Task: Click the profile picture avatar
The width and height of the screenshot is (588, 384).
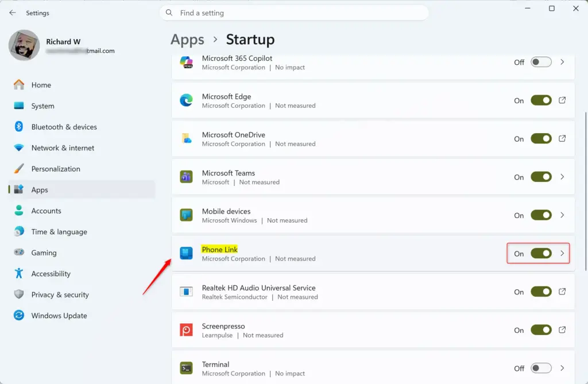Action: pos(24,45)
